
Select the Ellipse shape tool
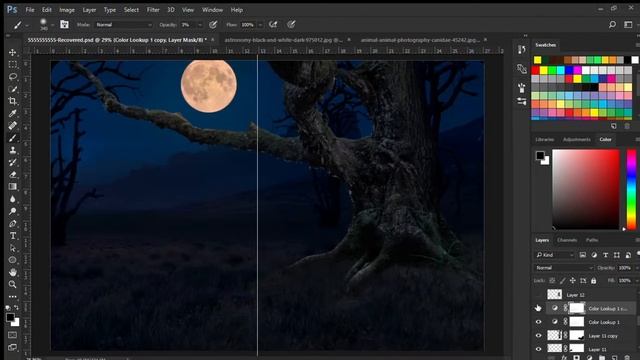[x=13, y=260]
